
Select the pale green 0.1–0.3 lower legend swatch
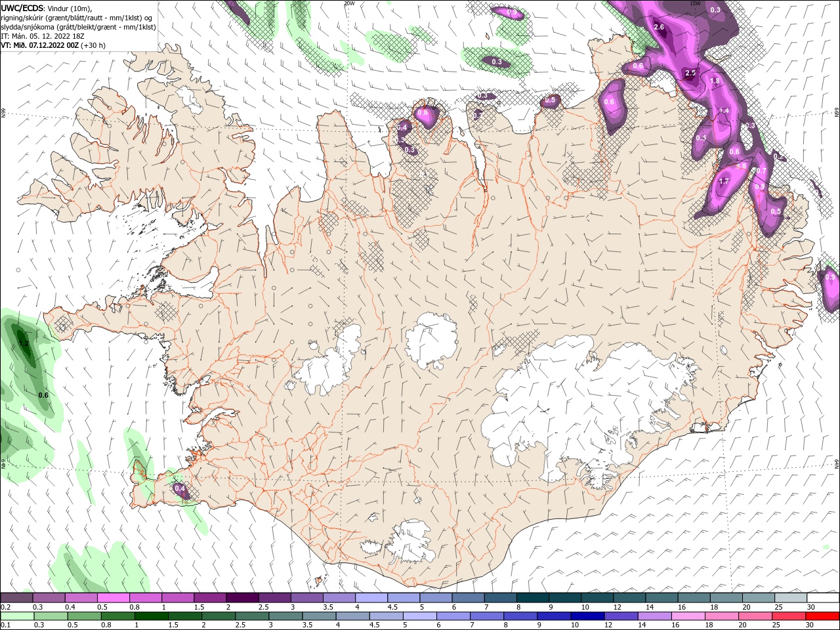tap(17, 616)
